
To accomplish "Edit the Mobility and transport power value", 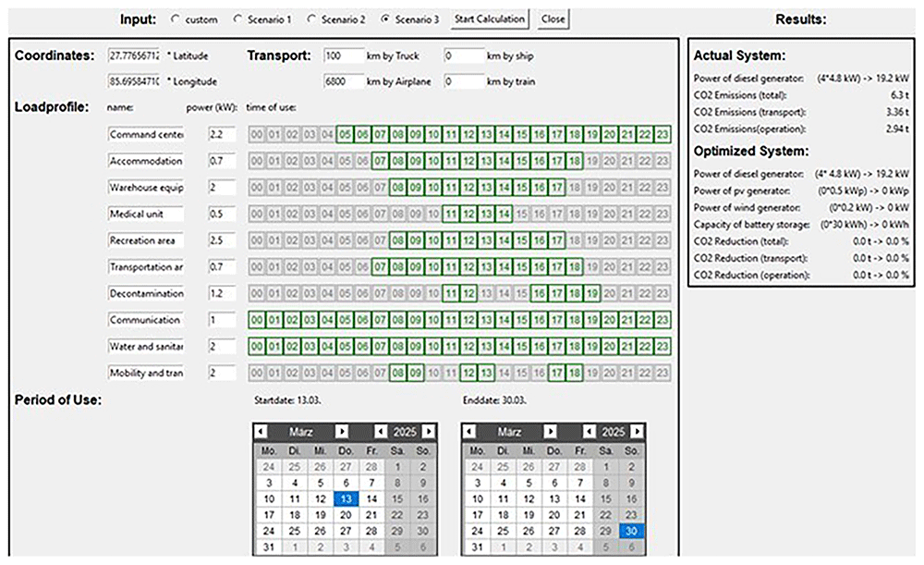I will point(222,374).
